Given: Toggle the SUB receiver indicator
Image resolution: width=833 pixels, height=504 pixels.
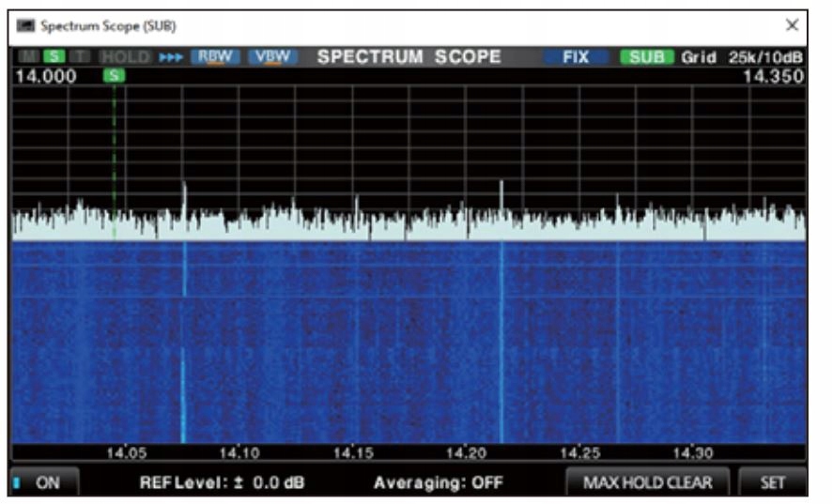Looking at the screenshot, I should point(646,57).
